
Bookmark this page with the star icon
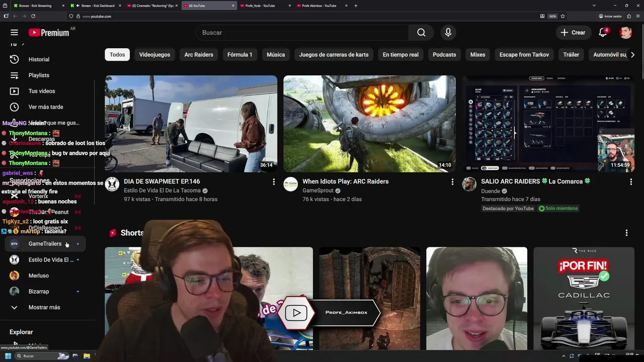tap(562, 16)
